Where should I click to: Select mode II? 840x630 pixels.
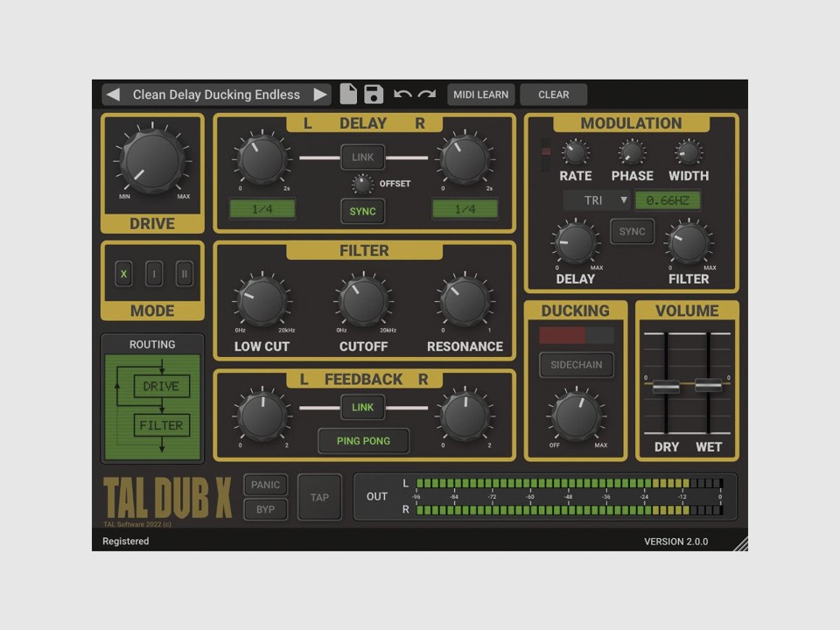pos(185,274)
